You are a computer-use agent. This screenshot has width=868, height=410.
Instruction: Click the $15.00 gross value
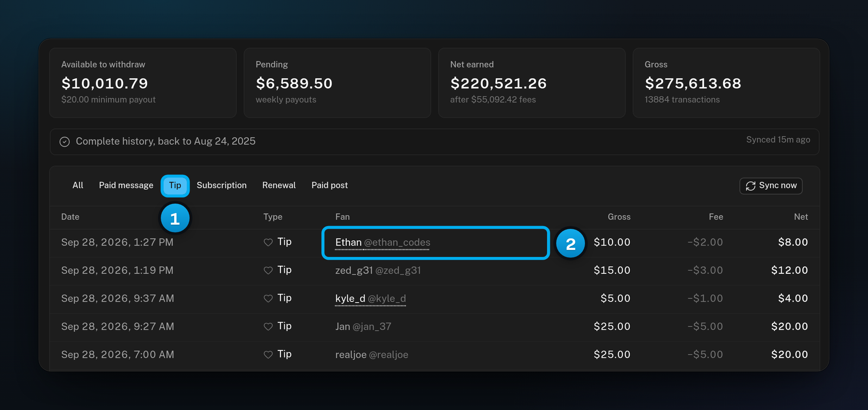612,271
